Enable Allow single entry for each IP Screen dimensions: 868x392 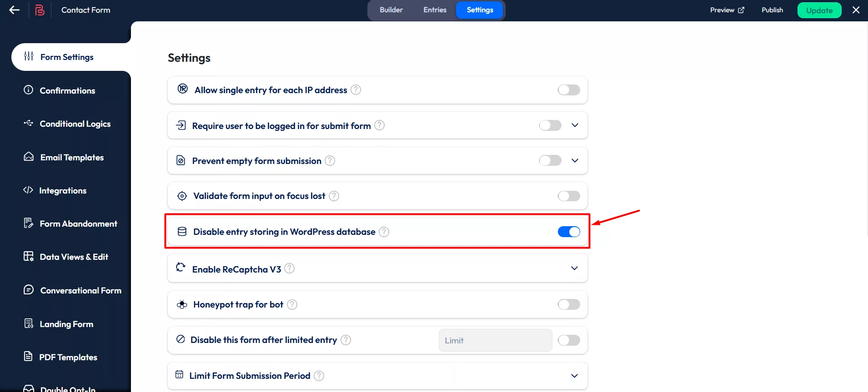pos(568,90)
